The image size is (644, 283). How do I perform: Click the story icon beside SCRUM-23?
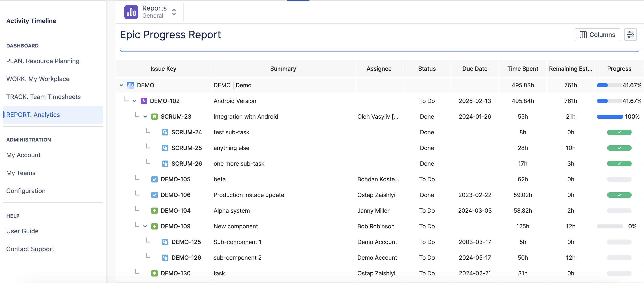[155, 116]
